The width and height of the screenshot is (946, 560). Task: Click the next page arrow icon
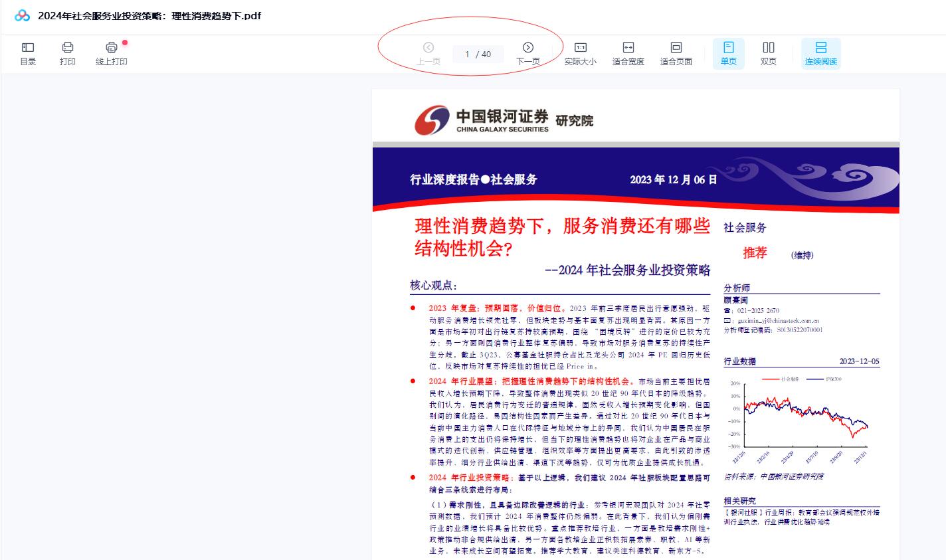pos(528,47)
